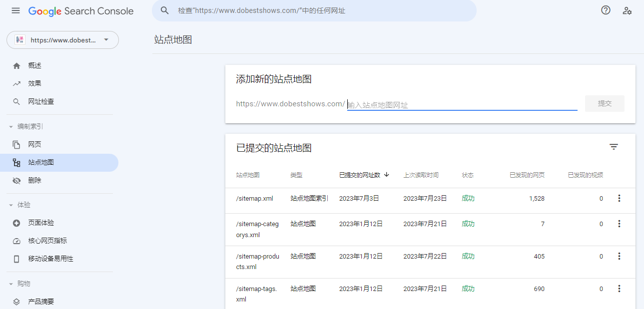The height and width of the screenshot is (309, 644).
Task: Select 站点地图 in sidebar
Action: pos(59,163)
